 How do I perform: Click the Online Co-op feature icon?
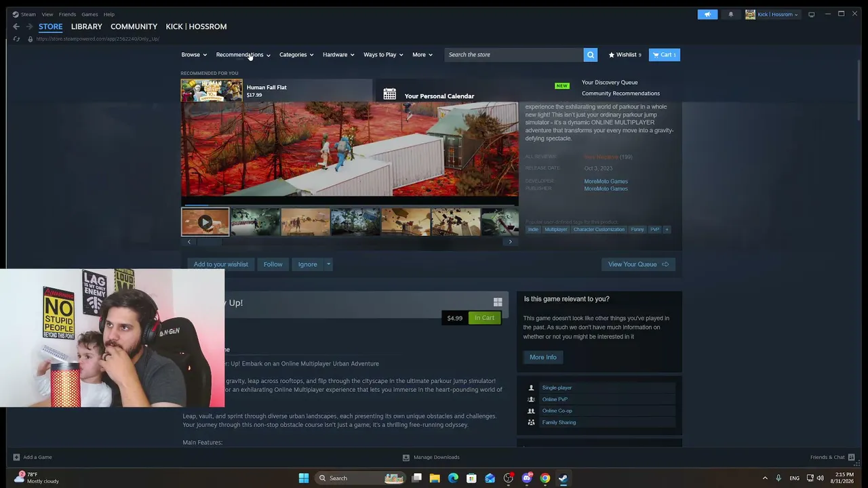pyautogui.click(x=531, y=411)
